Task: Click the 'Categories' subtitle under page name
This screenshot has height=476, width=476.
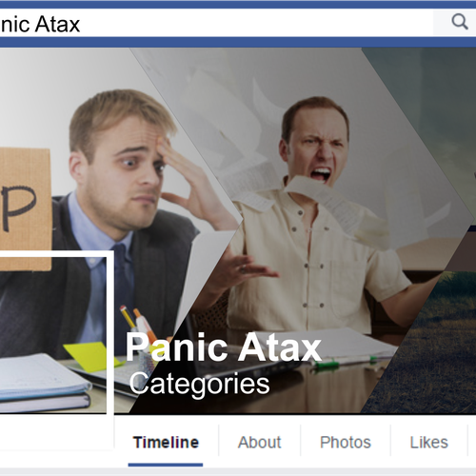Action: pos(199,384)
